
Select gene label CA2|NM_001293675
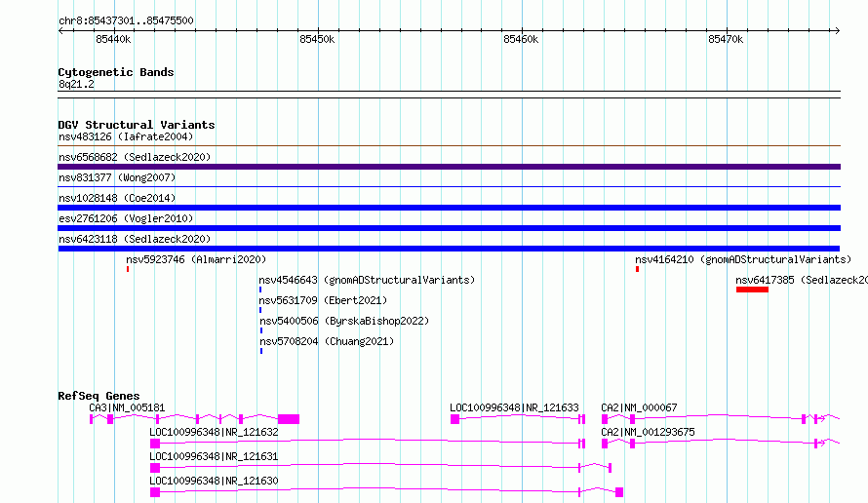648,432
